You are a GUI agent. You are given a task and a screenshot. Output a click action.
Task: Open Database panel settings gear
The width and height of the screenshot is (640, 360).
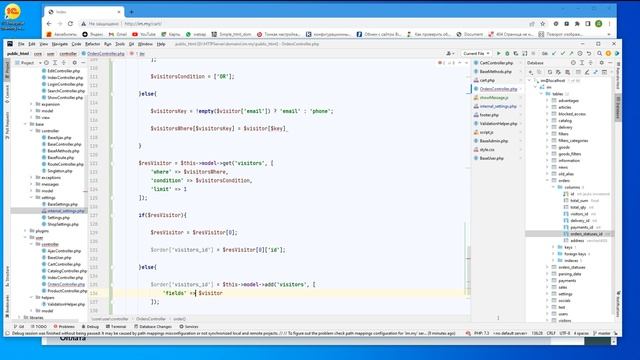pos(601,63)
